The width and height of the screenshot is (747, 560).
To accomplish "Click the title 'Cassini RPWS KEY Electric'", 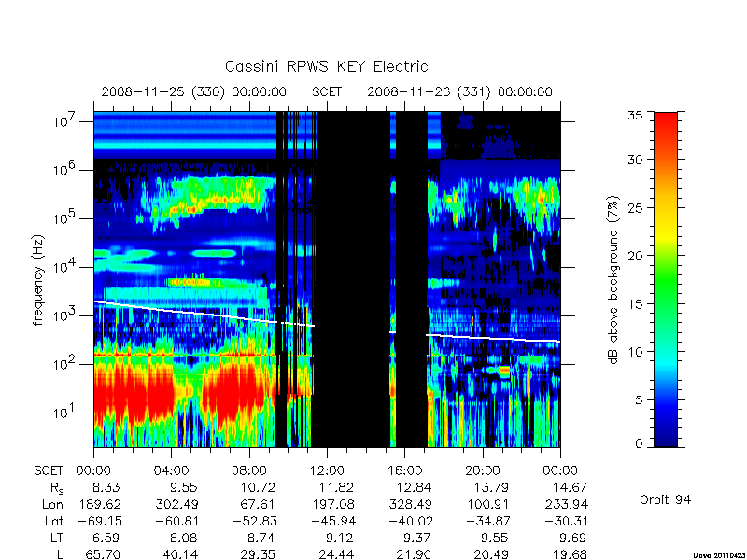I will tap(326, 66).
